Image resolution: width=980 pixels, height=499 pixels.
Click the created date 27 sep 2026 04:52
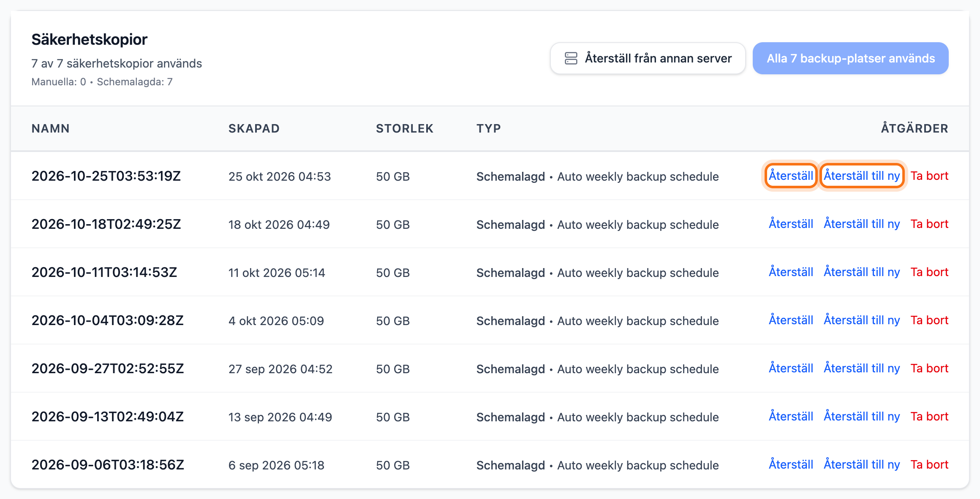[280, 369]
